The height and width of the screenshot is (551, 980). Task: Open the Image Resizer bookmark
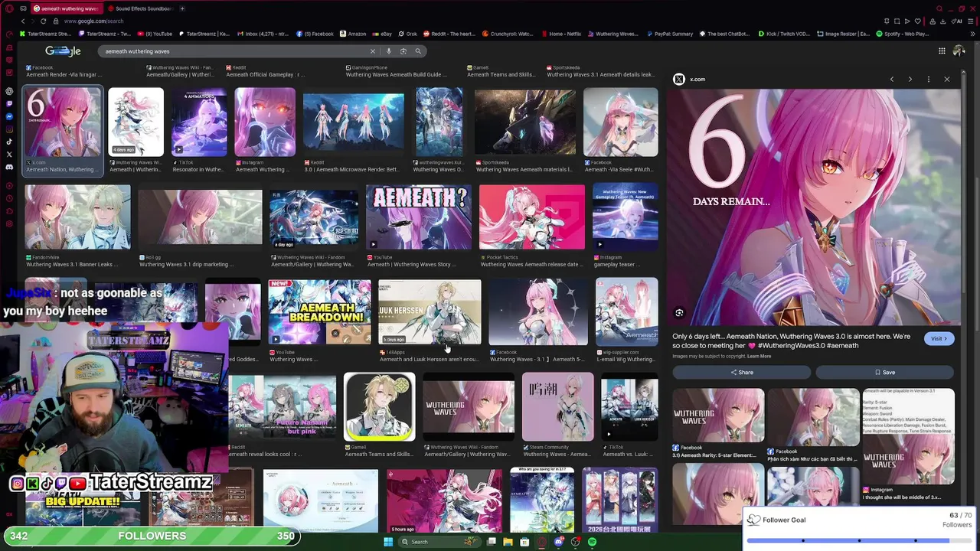pos(843,34)
